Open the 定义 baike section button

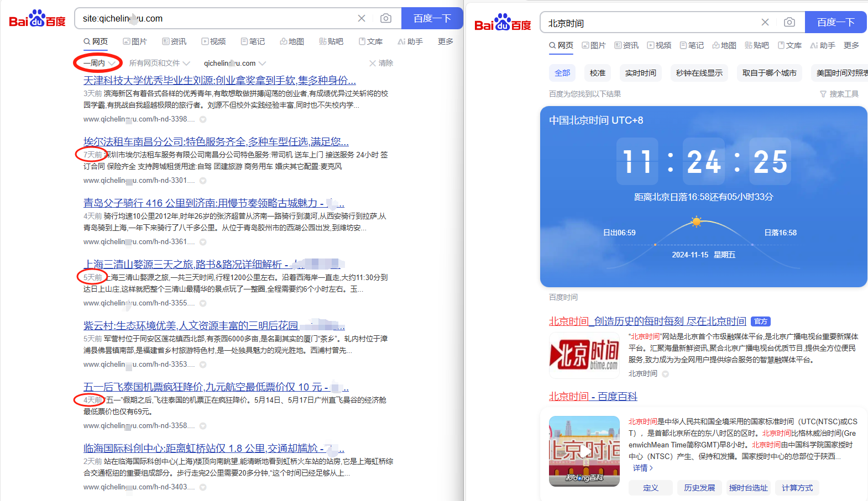point(651,488)
